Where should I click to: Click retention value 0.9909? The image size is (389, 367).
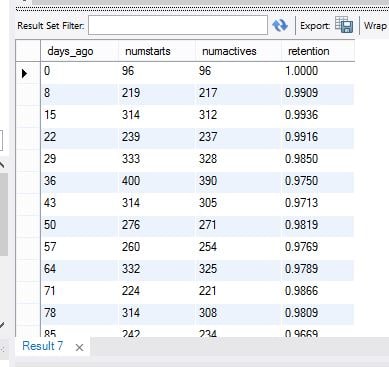click(x=317, y=93)
